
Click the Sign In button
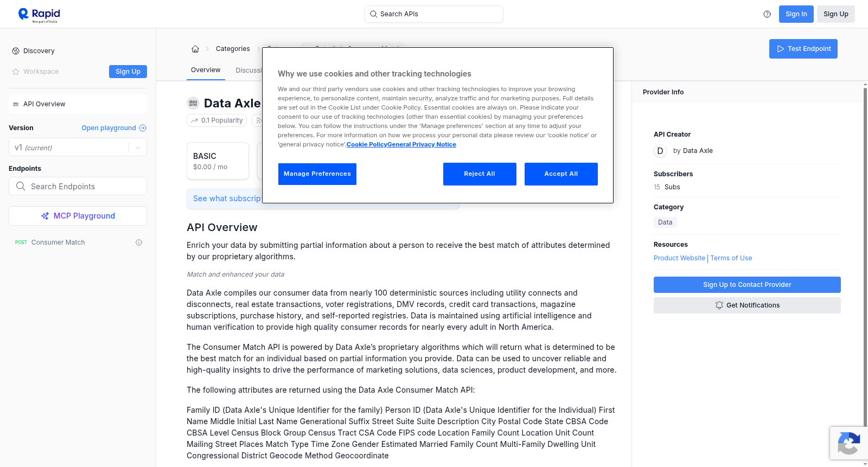pyautogui.click(x=796, y=14)
